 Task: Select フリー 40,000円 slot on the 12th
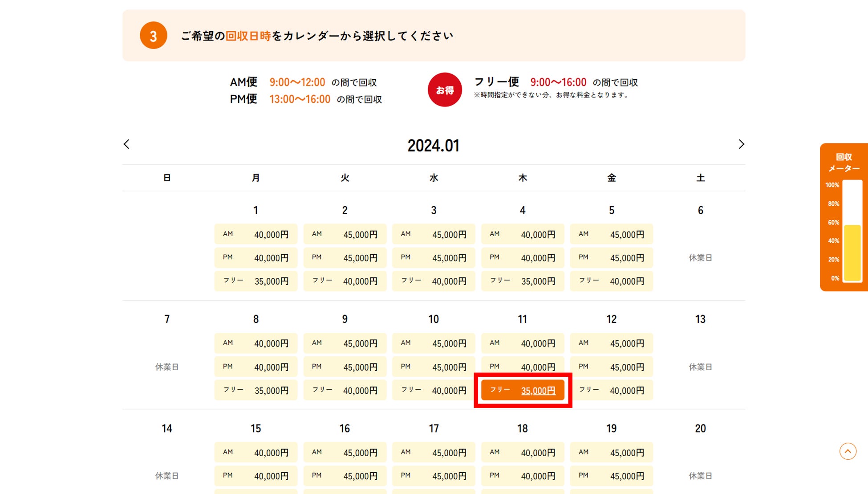tap(611, 390)
